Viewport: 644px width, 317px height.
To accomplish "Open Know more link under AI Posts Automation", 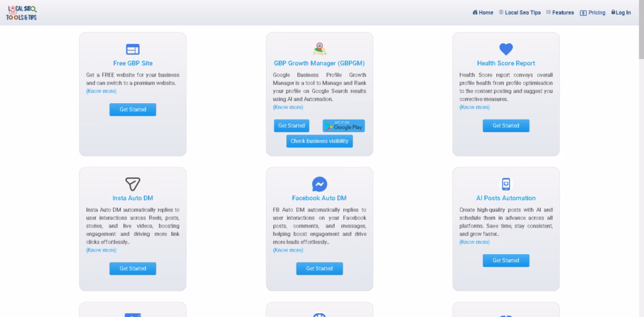I will [x=474, y=242].
